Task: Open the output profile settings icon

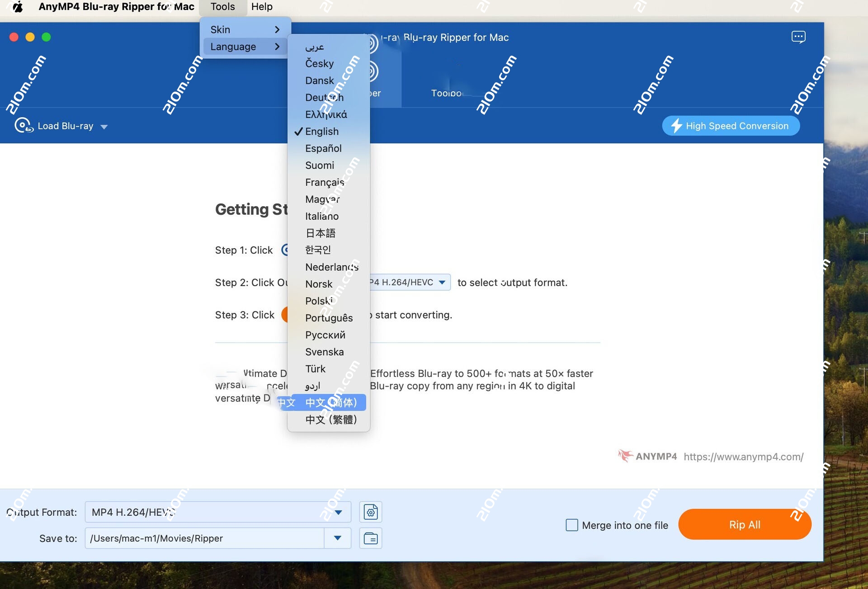Action: coord(371,512)
